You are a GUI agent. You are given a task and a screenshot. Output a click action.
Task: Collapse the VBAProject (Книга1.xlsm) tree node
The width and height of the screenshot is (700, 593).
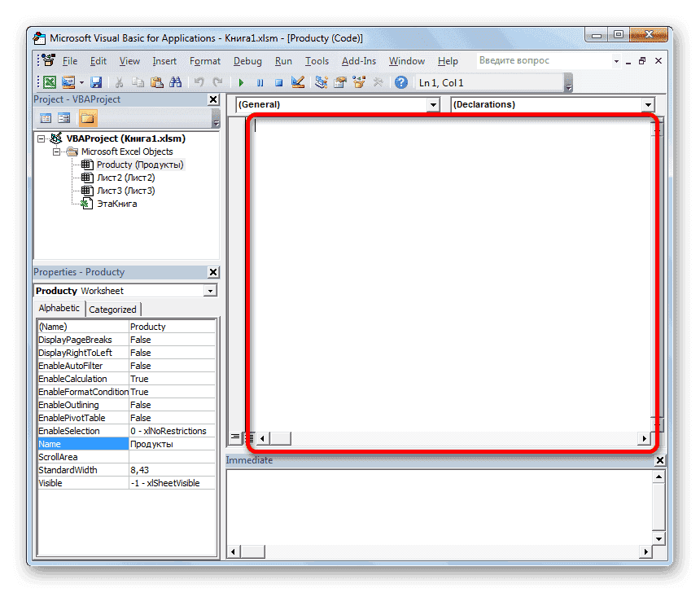coord(42,138)
